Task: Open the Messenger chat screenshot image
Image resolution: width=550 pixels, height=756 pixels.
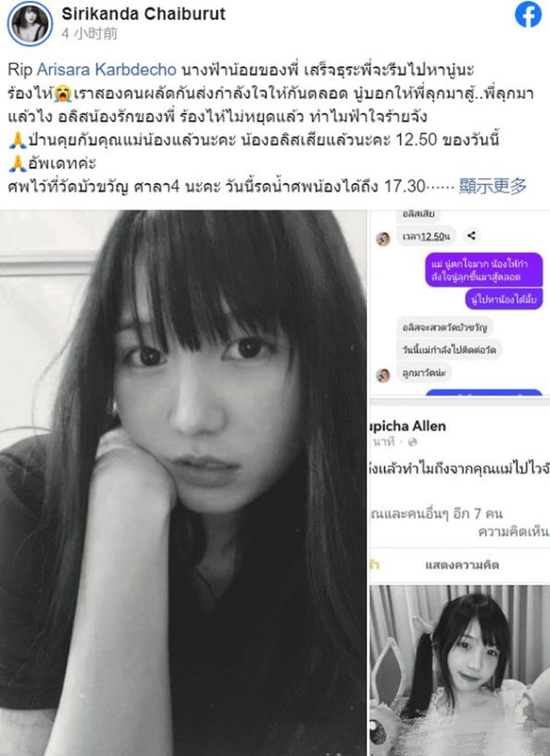Action: coord(459,303)
